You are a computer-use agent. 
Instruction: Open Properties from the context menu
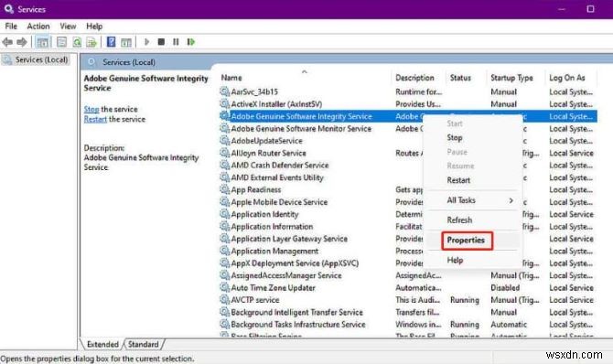click(466, 240)
